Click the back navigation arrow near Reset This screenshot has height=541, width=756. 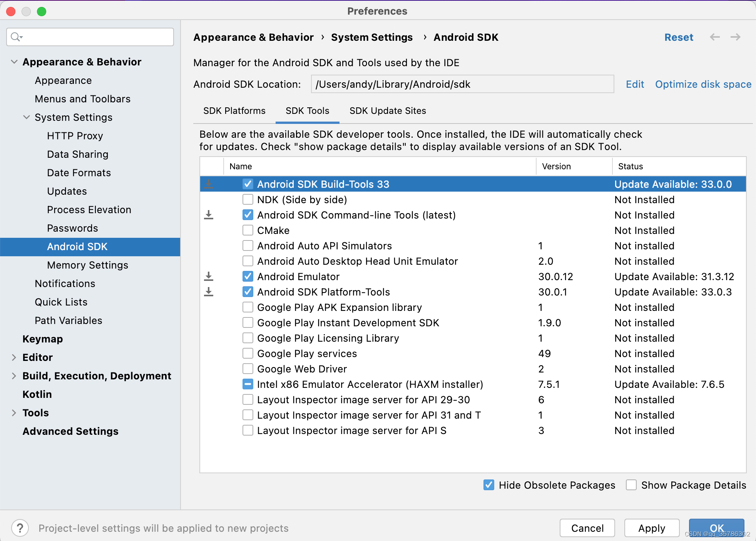[715, 37]
